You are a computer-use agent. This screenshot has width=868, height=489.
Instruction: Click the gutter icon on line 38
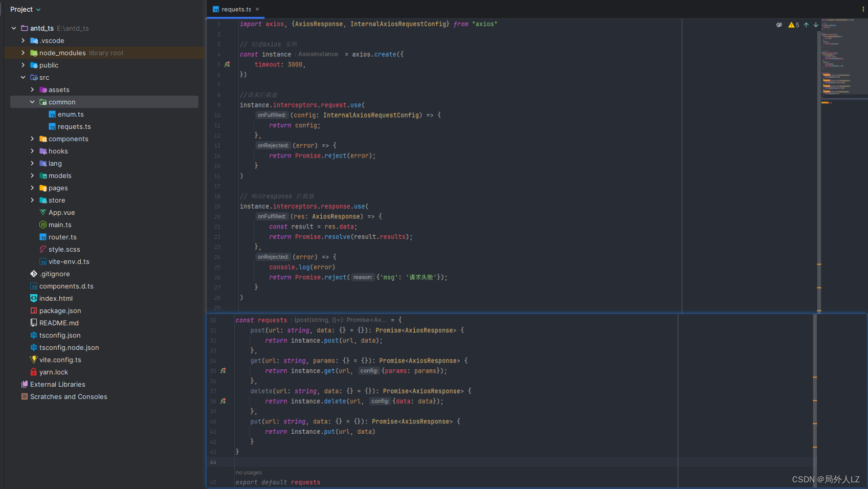223,401
